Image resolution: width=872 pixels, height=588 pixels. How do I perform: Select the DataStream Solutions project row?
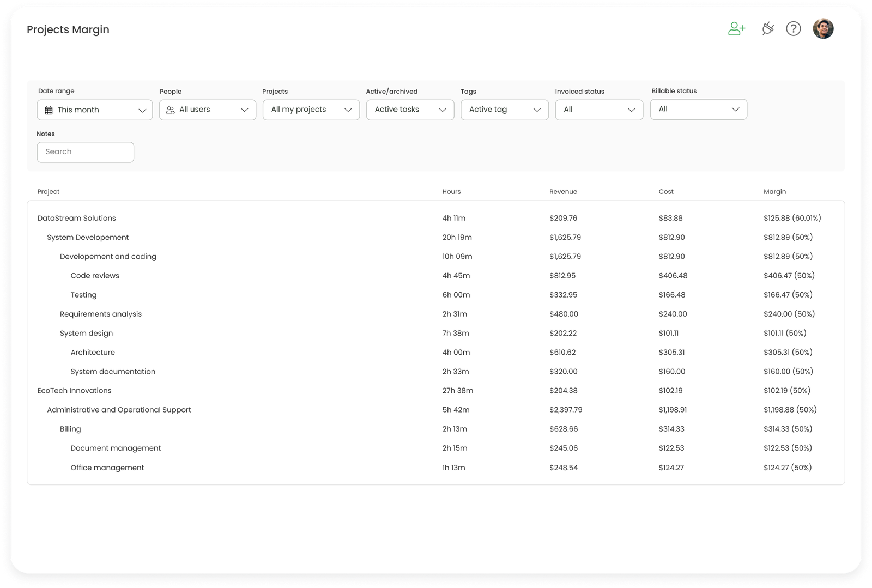pyautogui.click(x=76, y=218)
